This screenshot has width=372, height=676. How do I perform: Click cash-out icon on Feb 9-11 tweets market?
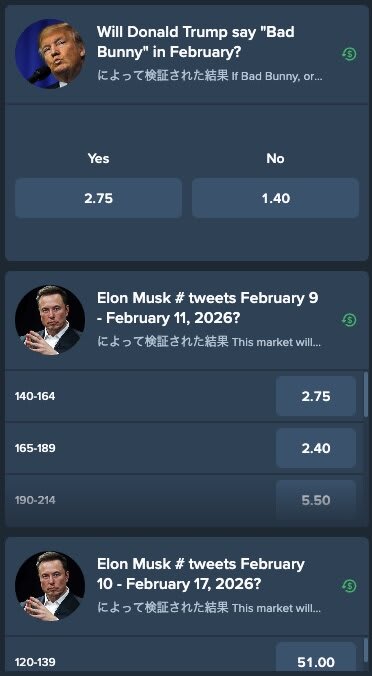point(350,320)
